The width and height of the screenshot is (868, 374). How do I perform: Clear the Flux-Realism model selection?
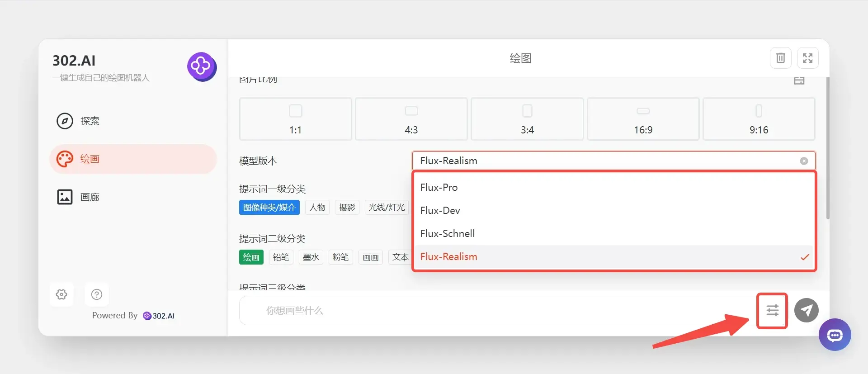(x=804, y=161)
